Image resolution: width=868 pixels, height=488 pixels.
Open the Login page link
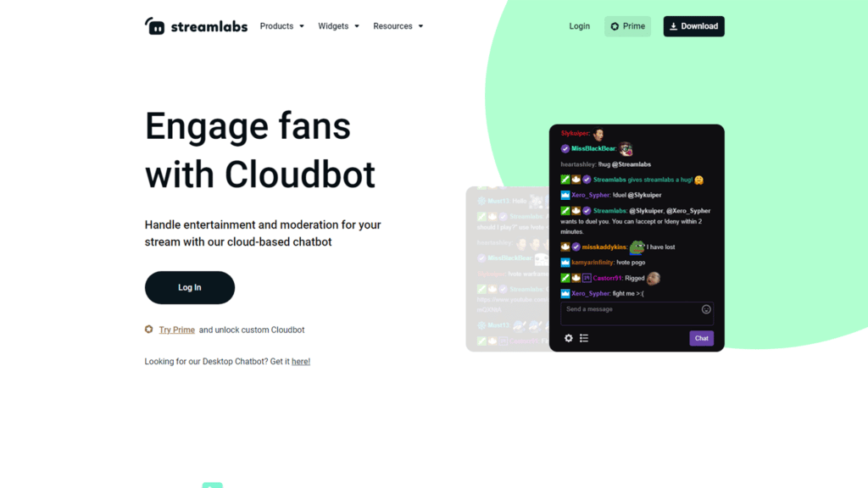[x=579, y=26]
